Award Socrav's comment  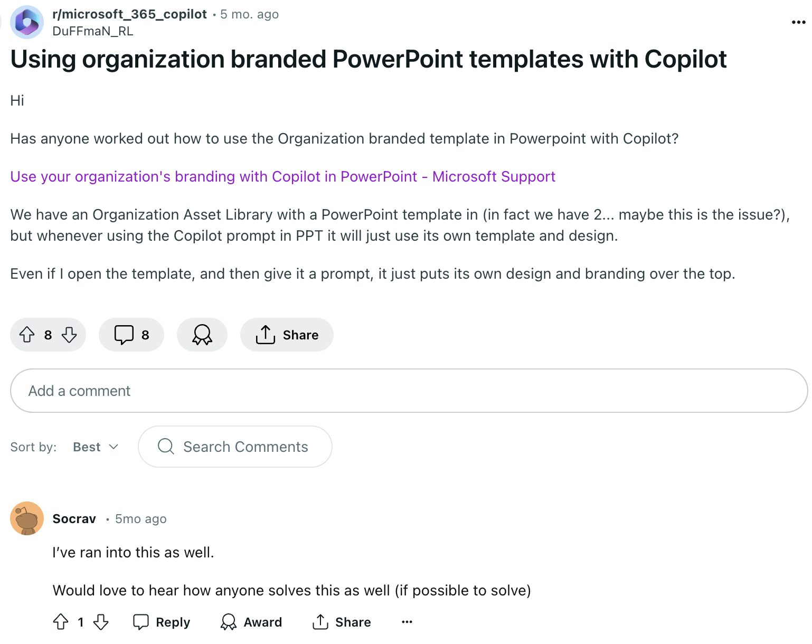tap(251, 622)
